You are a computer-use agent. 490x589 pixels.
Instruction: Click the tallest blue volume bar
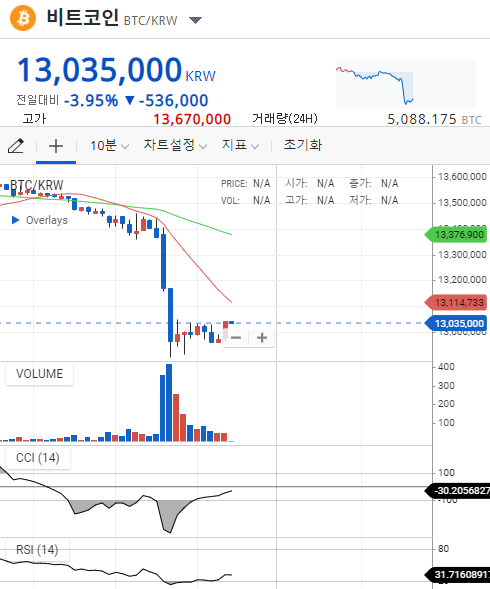point(169,403)
